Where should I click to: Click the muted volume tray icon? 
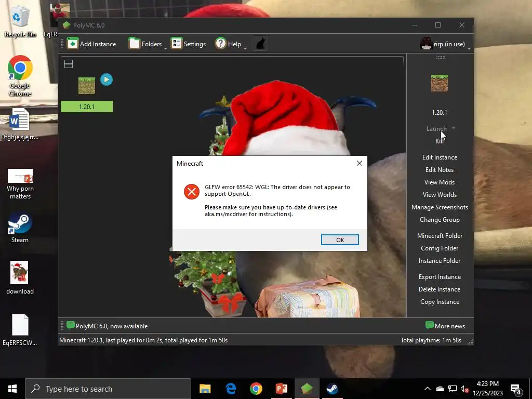[x=464, y=389]
